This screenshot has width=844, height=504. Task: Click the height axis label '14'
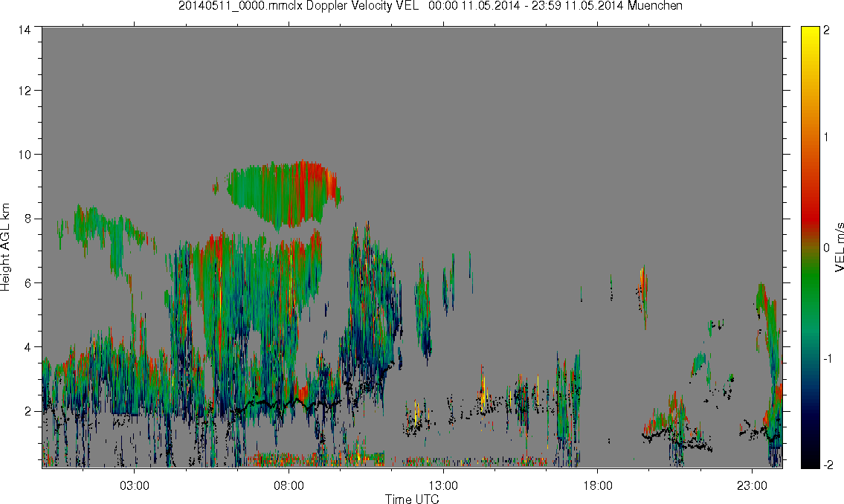coord(24,30)
